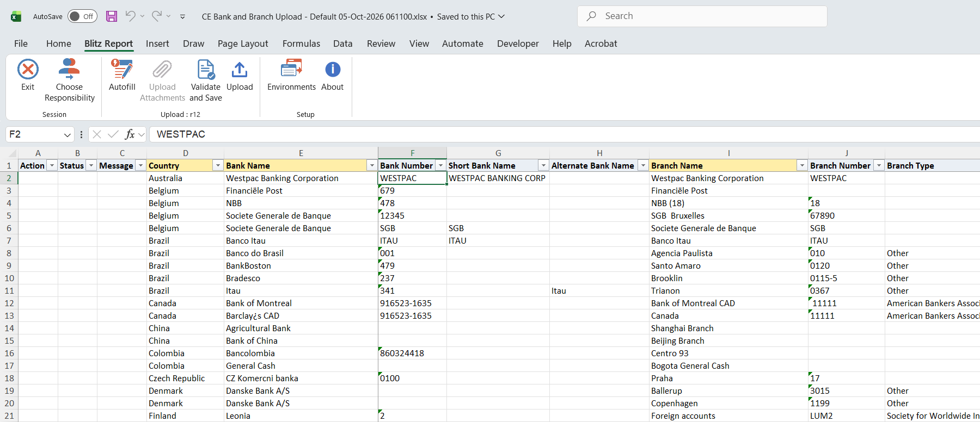
Task: Click the formula bar Cancel X
Action: coord(97,134)
